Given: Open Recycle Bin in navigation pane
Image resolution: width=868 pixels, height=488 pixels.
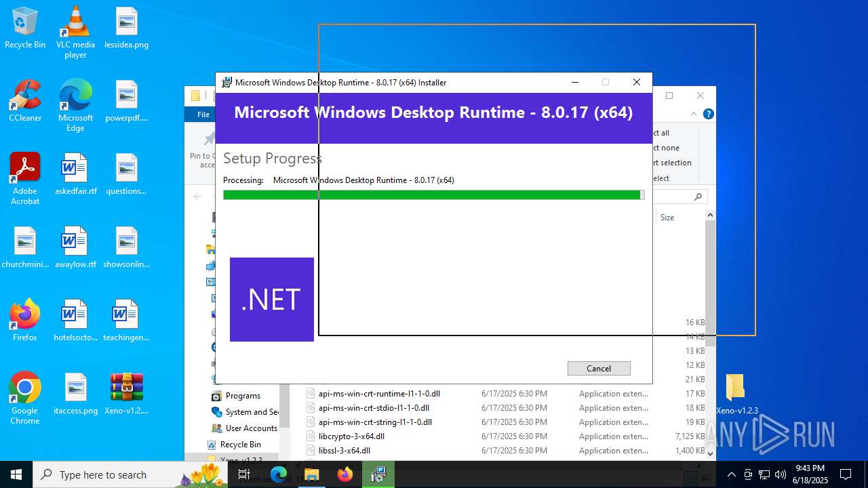Looking at the screenshot, I should (234, 445).
